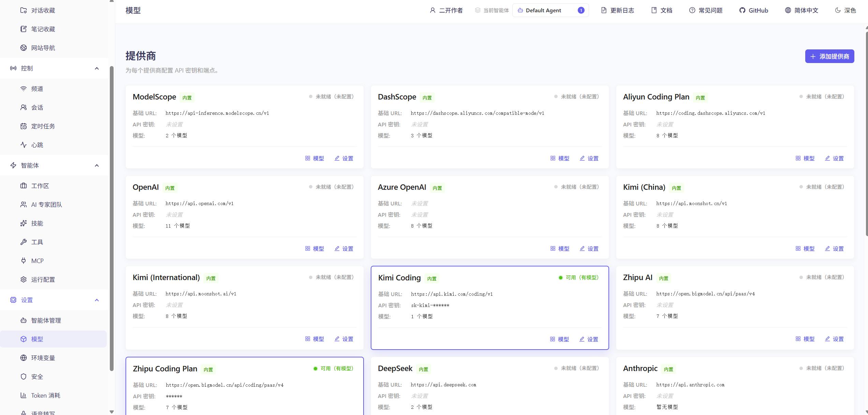Screen dimensions: 868x415
Task: Check the green 可用 status on Zhipu Coding Plan
Action: pyautogui.click(x=333, y=368)
